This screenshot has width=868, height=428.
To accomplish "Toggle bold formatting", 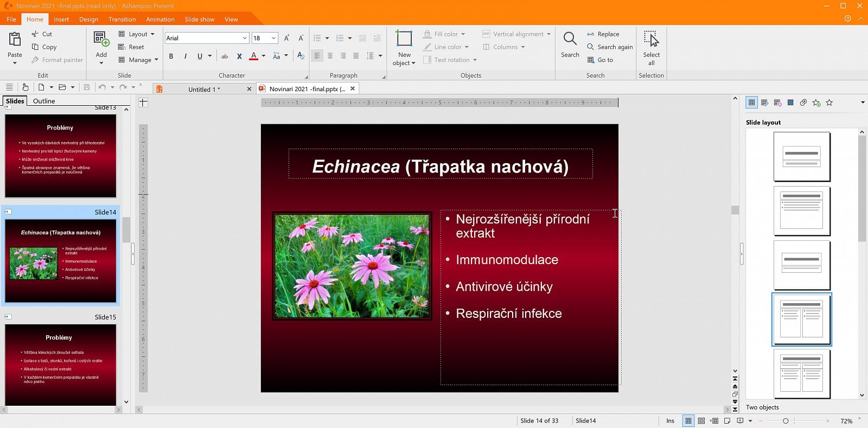I will (x=171, y=56).
